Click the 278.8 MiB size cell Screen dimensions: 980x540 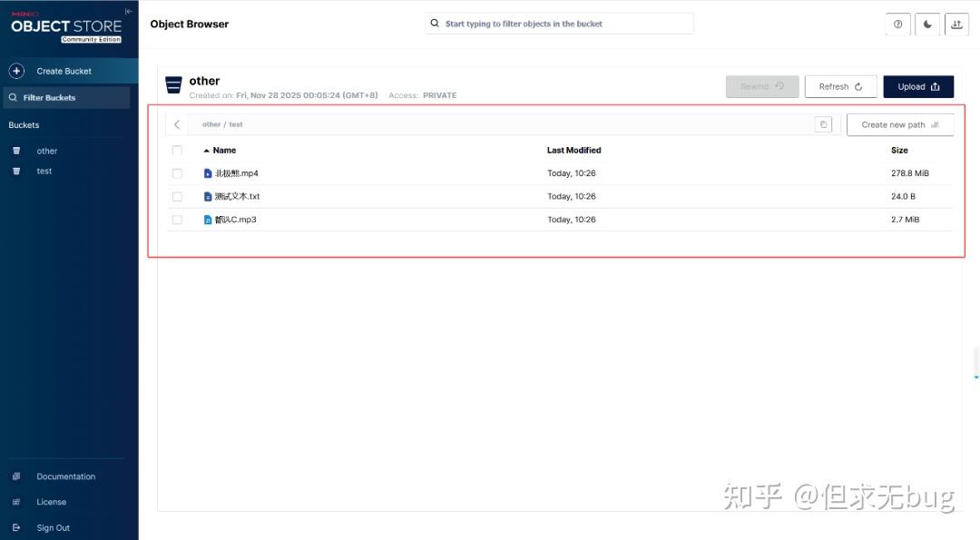coord(910,173)
